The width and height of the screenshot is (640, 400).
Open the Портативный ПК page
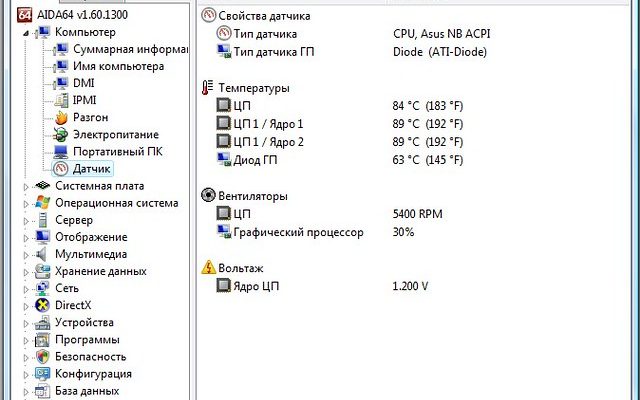(117, 152)
